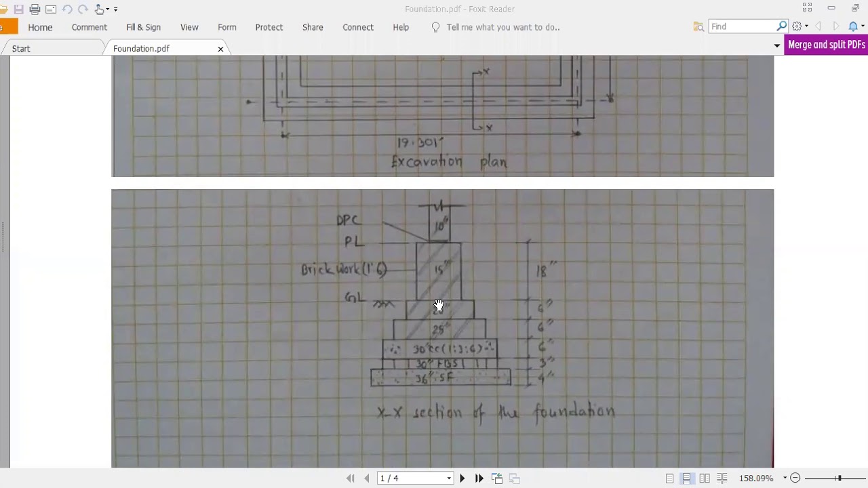Click the zoom slider handle

tap(839, 479)
